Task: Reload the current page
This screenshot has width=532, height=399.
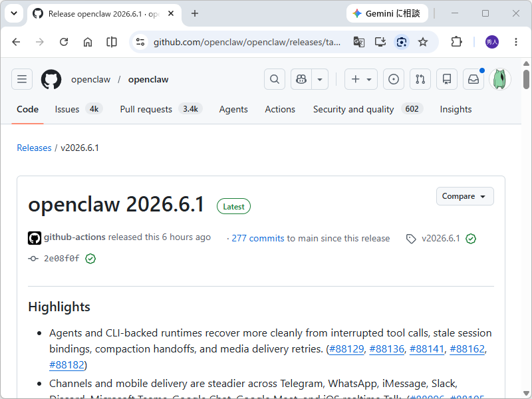Action: (x=64, y=42)
